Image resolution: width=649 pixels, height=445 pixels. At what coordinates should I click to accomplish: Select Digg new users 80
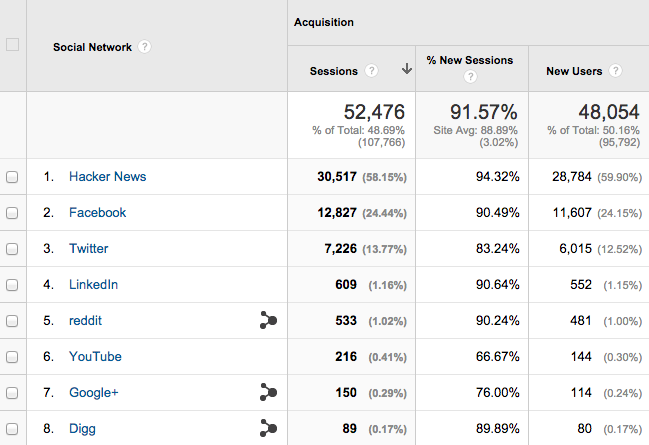tap(584, 429)
